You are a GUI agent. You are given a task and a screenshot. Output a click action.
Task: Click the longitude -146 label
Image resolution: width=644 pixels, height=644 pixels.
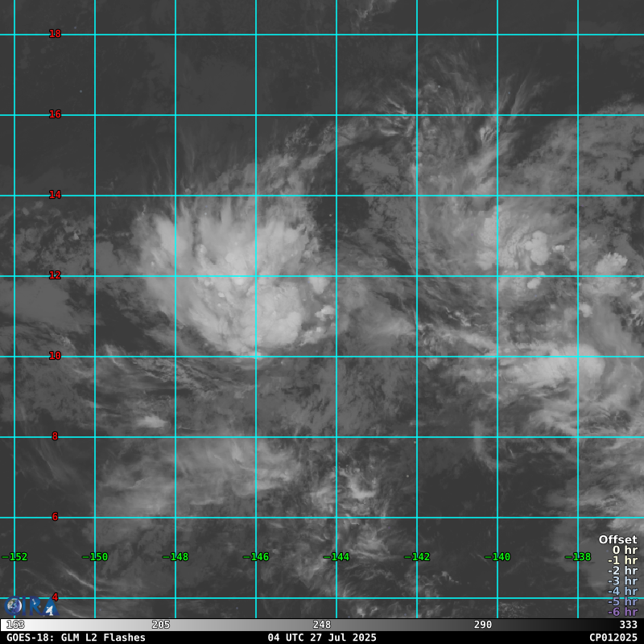256,557
